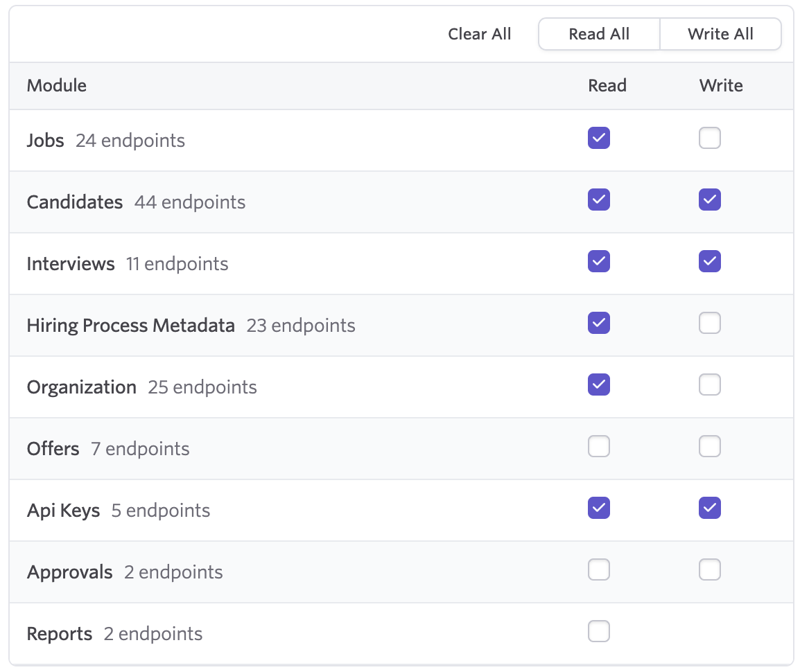The width and height of the screenshot is (800, 672).
Task: Uncheck Read access for Organization
Action: [598, 384]
